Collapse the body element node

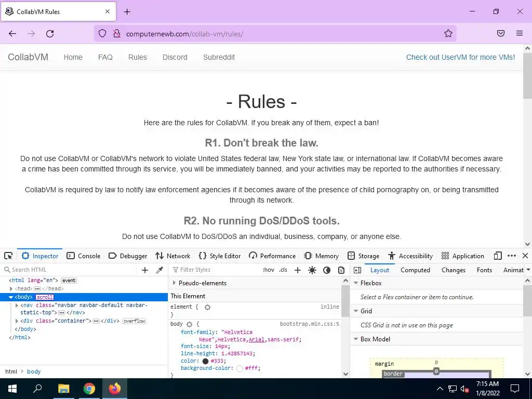pos(11,297)
